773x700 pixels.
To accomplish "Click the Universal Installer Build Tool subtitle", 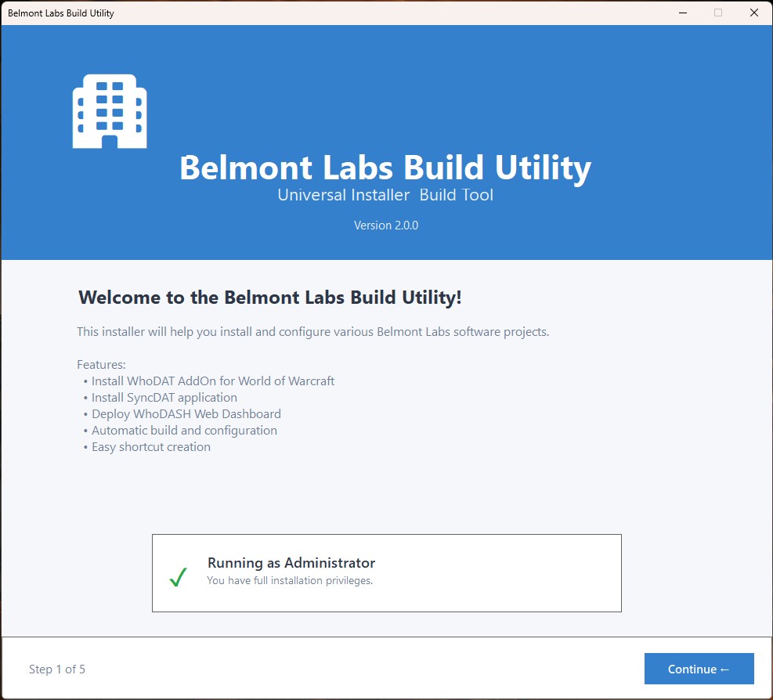I will (x=385, y=195).
